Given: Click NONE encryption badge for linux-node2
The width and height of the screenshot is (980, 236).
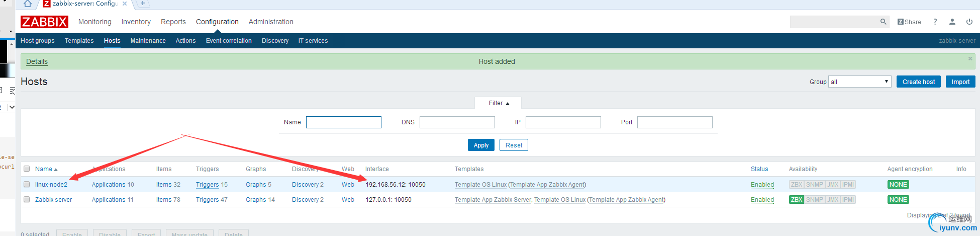Looking at the screenshot, I should [898, 185].
